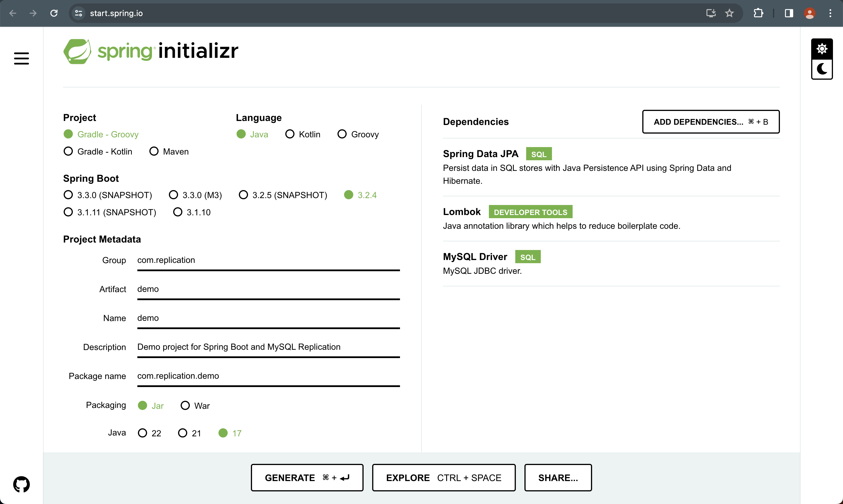843x504 pixels.
Task: Select Gradle - Kotlin project type
Action: tap(98, 151)
